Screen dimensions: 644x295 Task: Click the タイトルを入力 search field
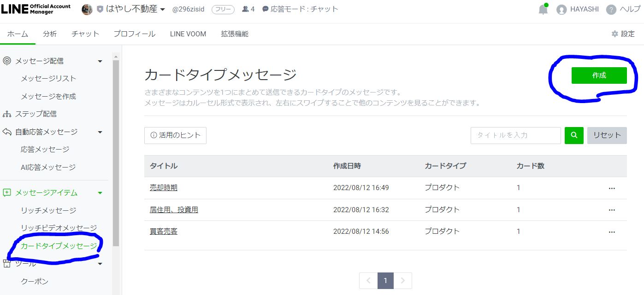point(516,135)
